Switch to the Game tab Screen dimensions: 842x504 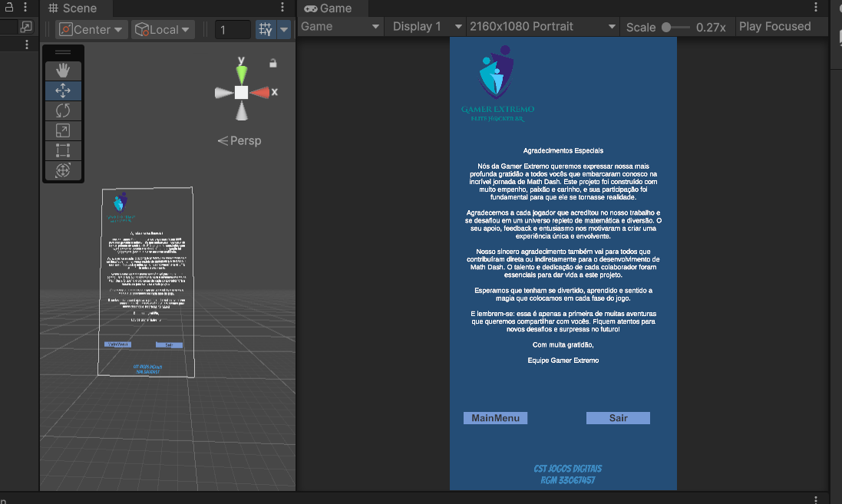328,8
